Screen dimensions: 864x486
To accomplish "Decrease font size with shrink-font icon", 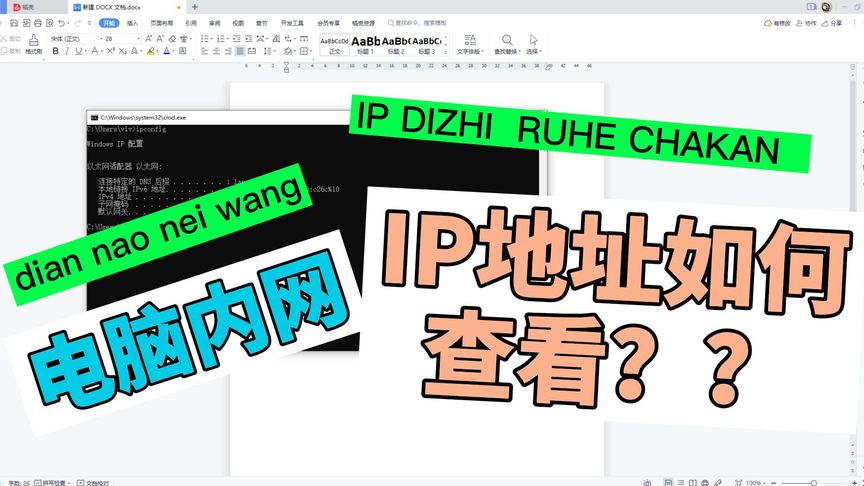I will click(x=160, y=39).
